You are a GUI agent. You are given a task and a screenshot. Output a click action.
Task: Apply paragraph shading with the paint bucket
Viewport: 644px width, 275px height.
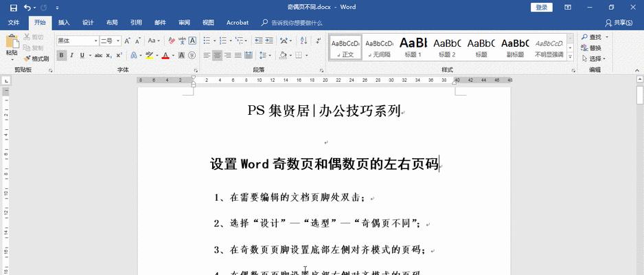pyautogui.click(x=283, y=55)
